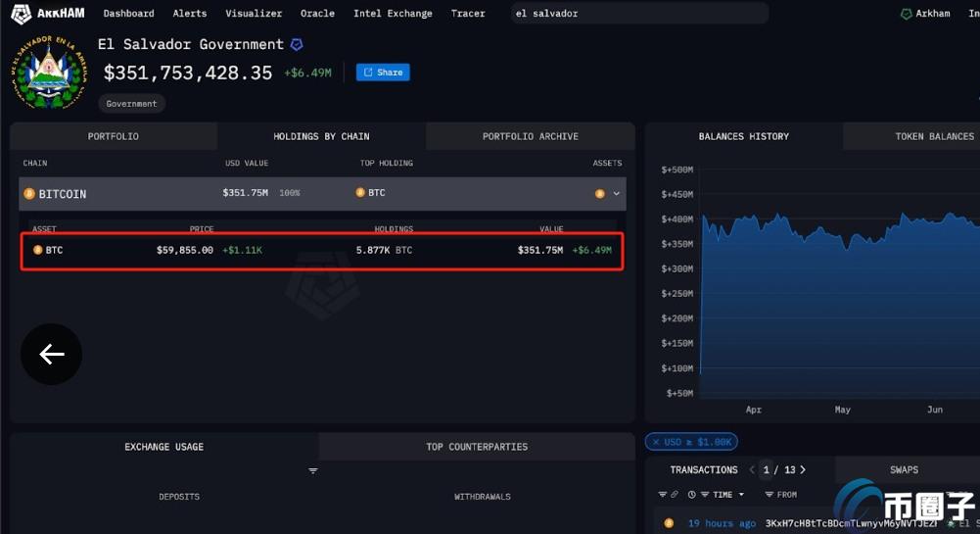The width and height of the screenshot is (980, 534).
Task: Click the verified badge beside El Salvador Government
Action: click(x=297, y=44)
